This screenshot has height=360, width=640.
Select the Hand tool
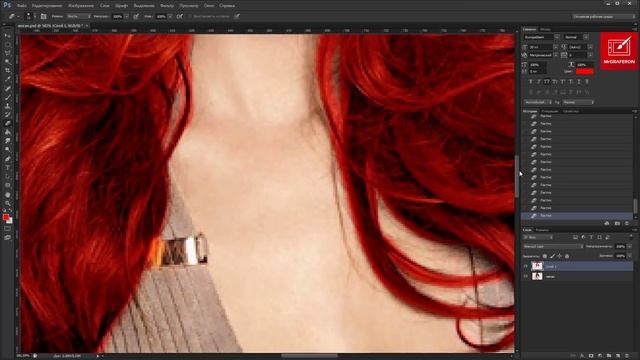[7, 194]
